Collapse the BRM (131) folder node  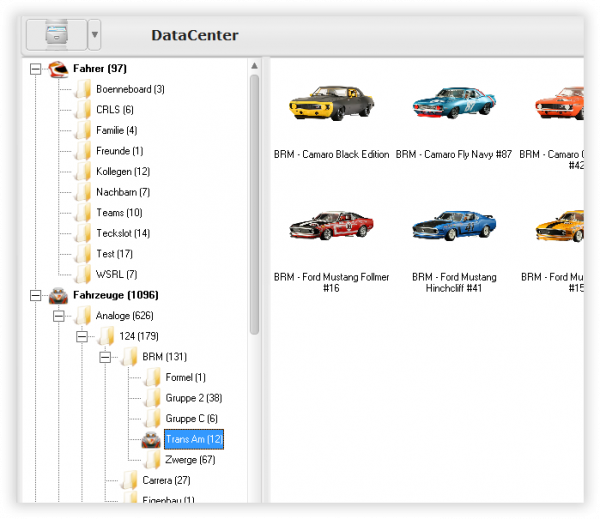[105, 357]
